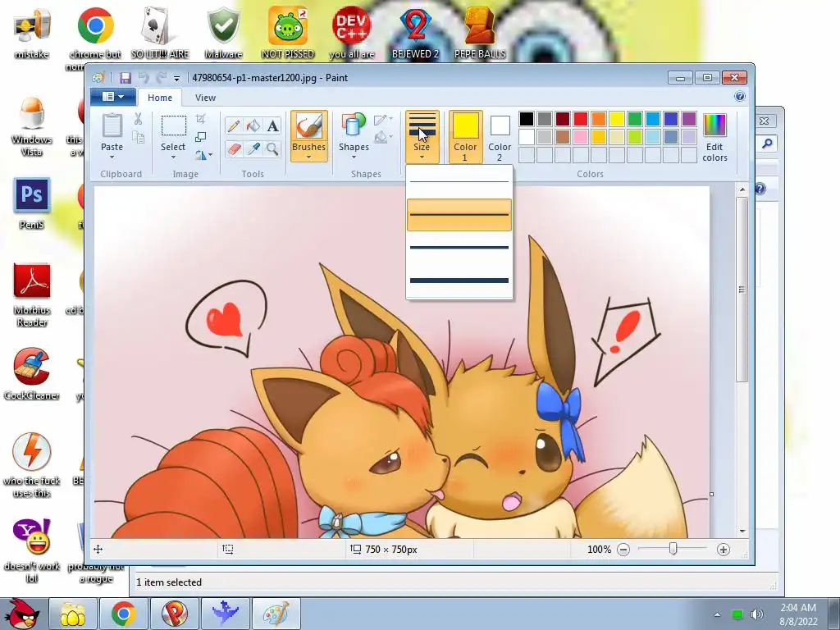Click Redo in quick access toolbar
This screenshot has height=630, width=840.
click(x=162, y=78)
